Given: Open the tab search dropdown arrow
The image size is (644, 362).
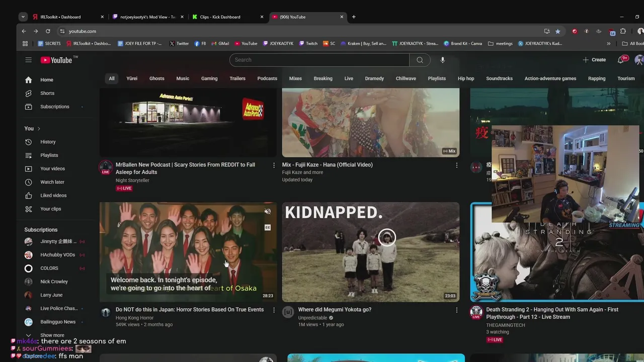Looking at the screenshot, I should pyautogui.click(x=23, y=17).
